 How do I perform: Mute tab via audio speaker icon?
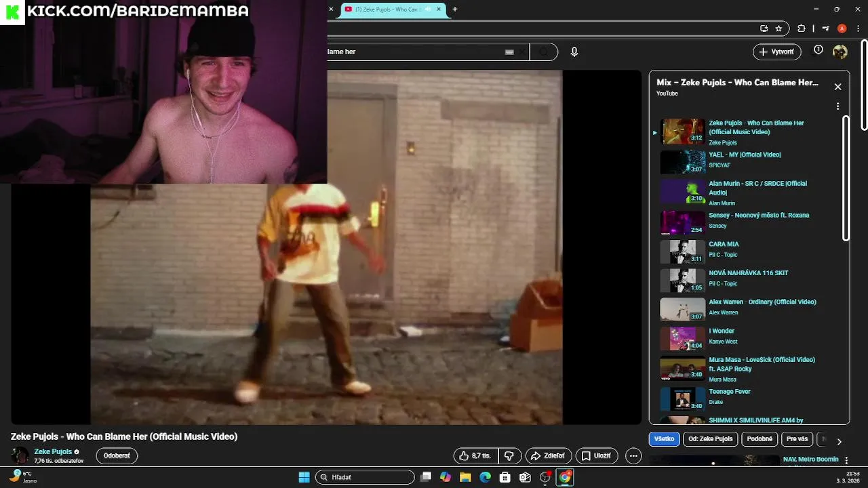(428, 9)
